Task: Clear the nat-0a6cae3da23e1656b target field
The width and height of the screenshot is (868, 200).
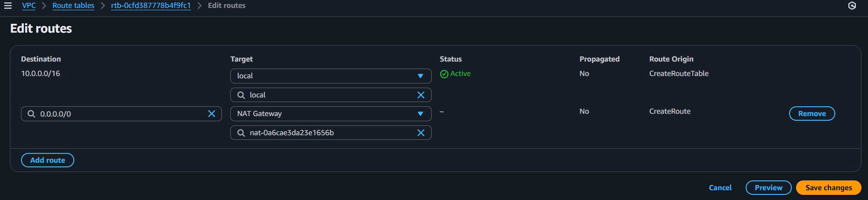Action: coord(421,133)
